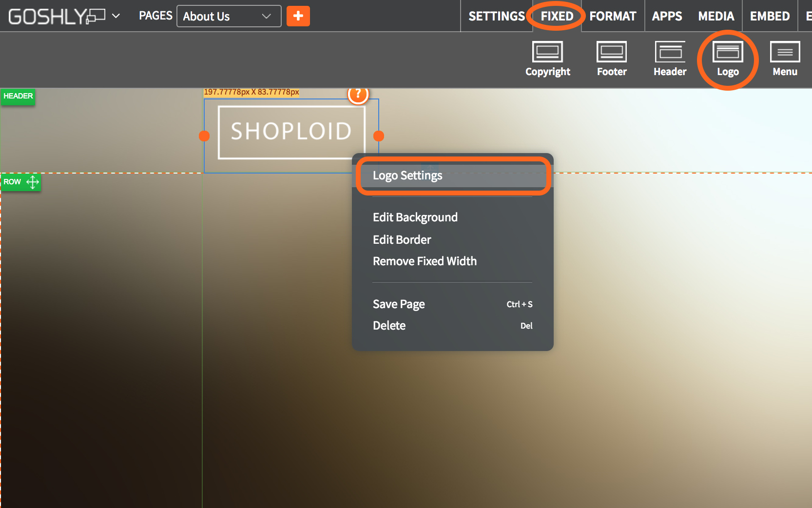The height and width of the screenshot is (508, 812).
Task: Open the APPS tab
Action: pos(667,16)
